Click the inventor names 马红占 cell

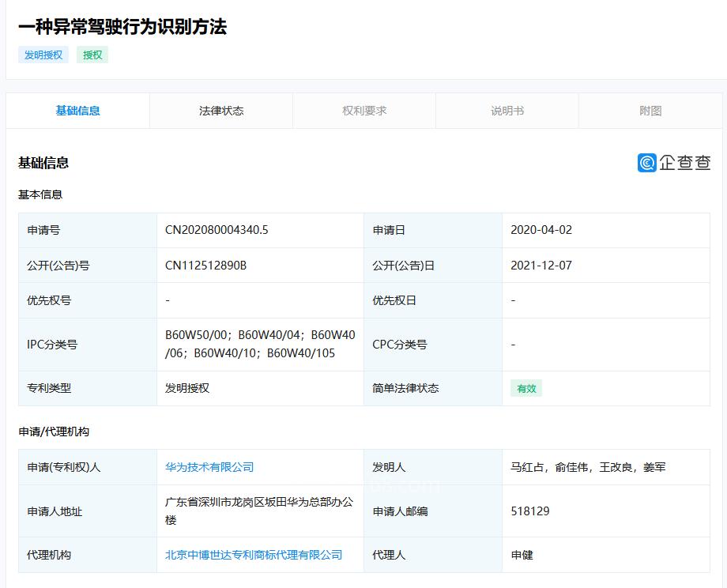click(x=588, y=467)
